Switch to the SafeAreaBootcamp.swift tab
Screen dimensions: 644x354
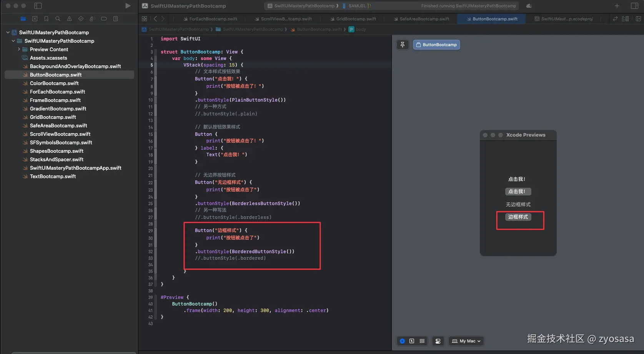click(421, 19)
